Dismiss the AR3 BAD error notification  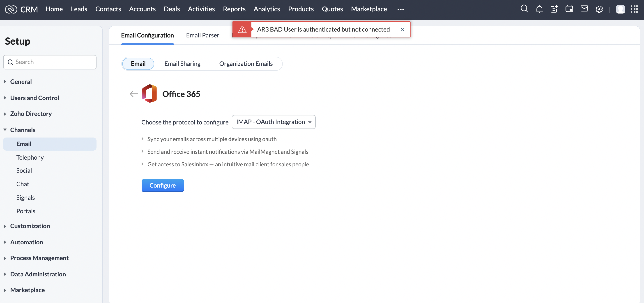click(x=402, y=29)
